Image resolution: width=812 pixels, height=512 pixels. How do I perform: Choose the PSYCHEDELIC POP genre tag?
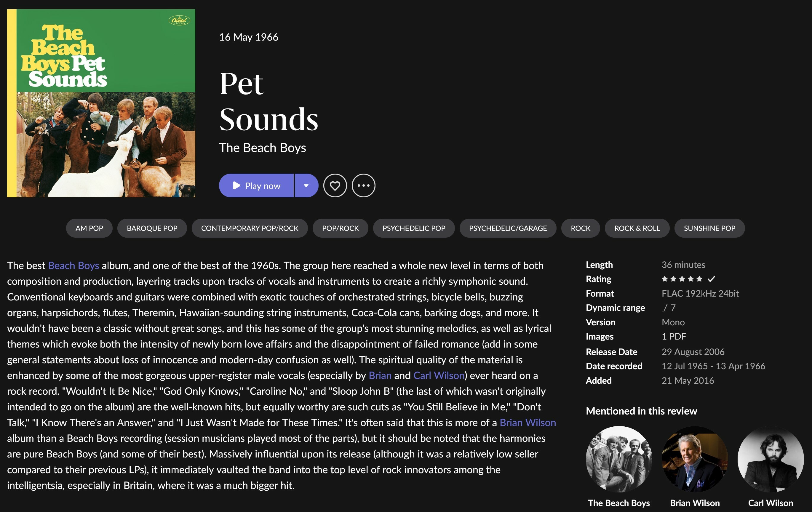click(414, 228)
